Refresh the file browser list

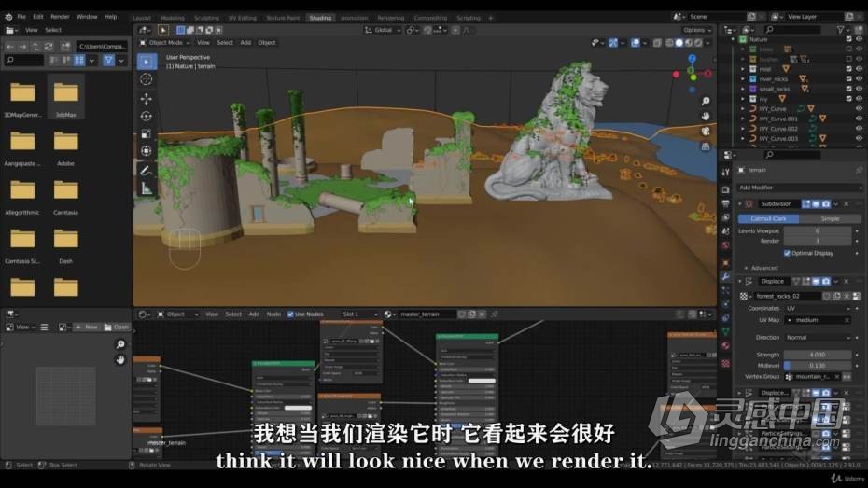(x=49, y=47)
